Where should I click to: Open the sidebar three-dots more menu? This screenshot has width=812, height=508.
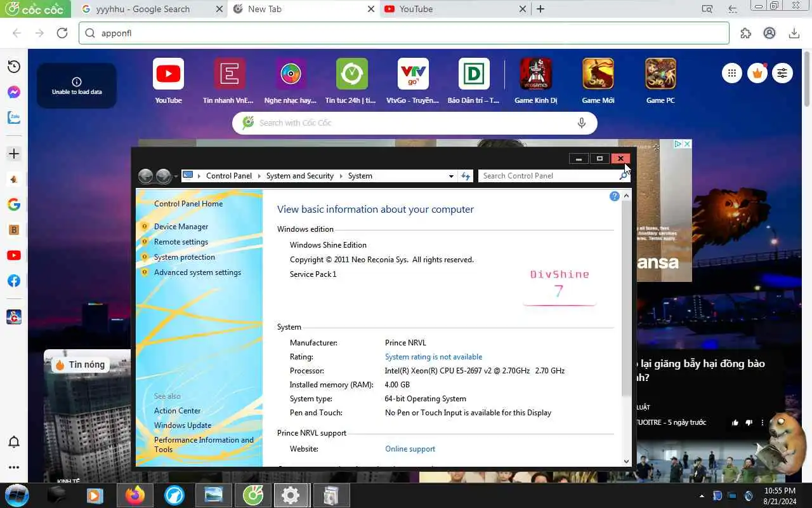click(14, 467)
